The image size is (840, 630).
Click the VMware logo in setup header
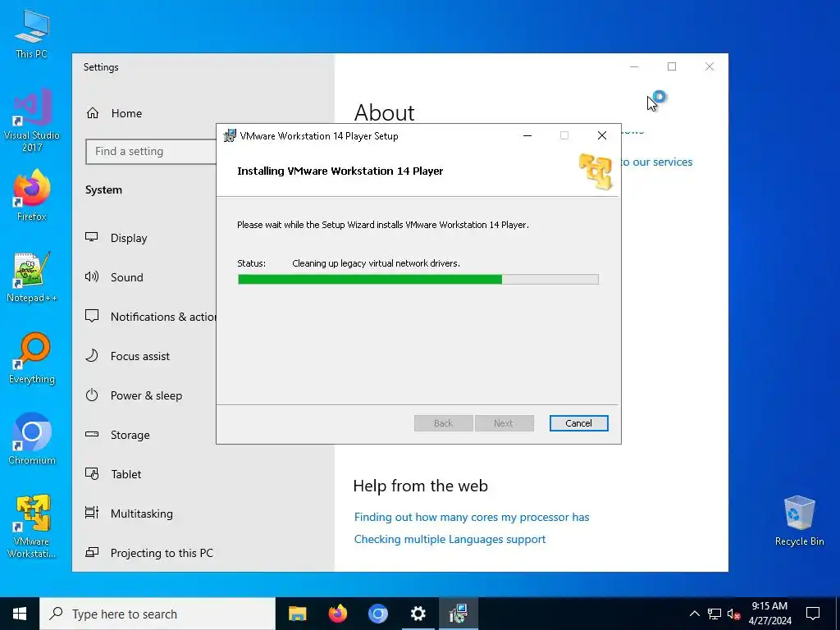pos(596,171)
